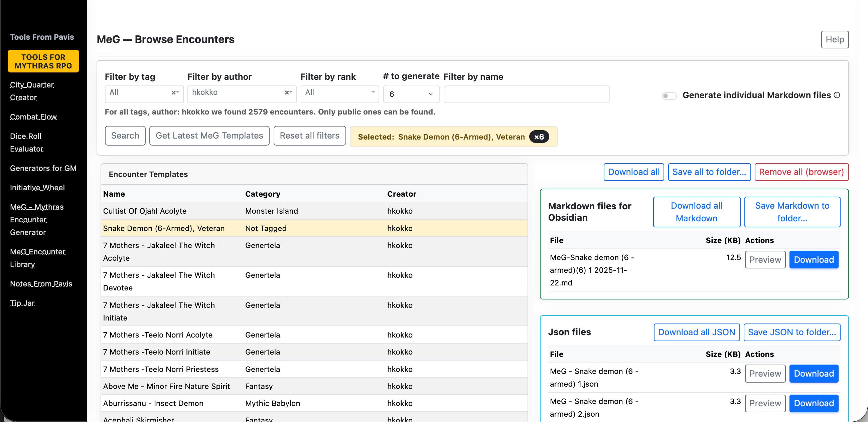This screenshot has width=868, height=422.
Task: Expand the number to generate dropdown
Action: [411, 94]
